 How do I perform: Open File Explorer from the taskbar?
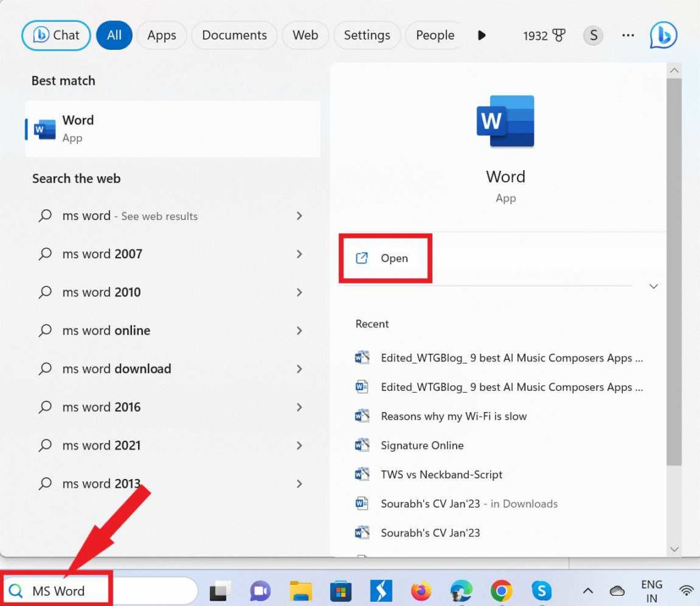click(301, 591)
